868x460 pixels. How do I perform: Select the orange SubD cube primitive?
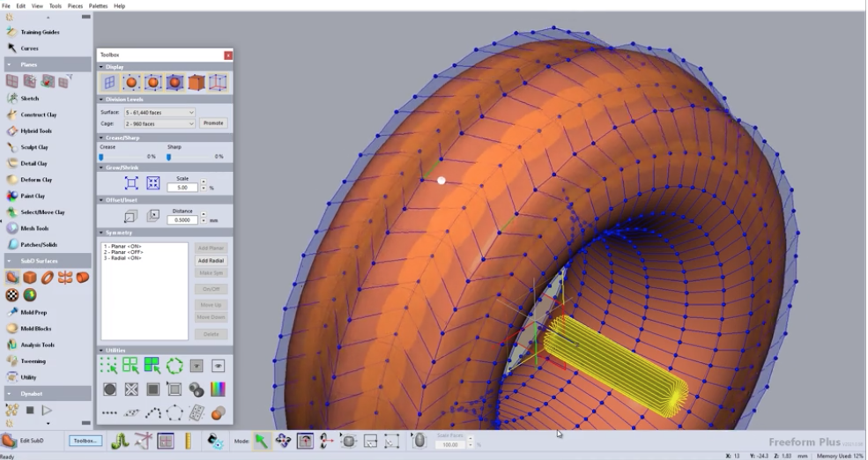[x=29, y=278]
